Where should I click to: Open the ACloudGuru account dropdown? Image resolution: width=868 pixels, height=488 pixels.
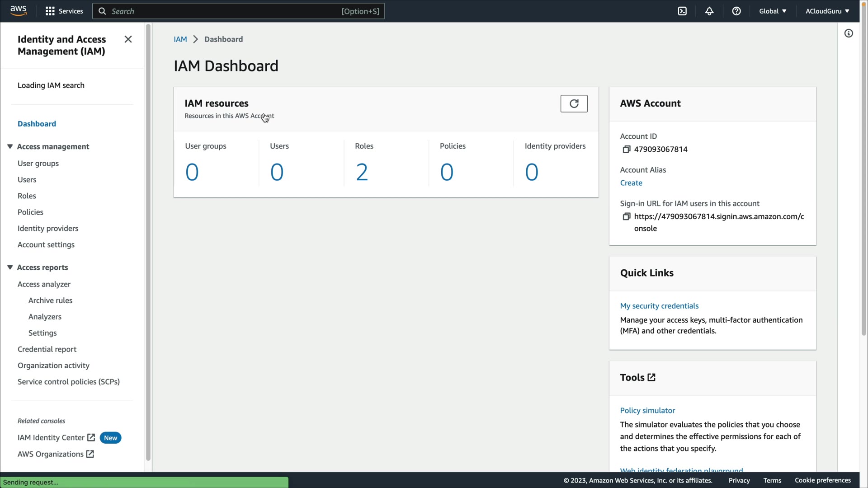click(x=827, y=11)
